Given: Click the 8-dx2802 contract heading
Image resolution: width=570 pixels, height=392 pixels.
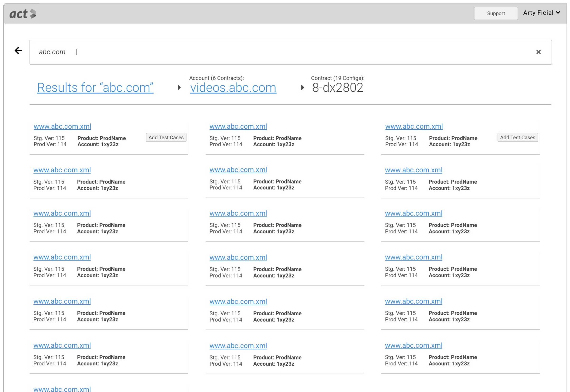Looking at the screenshot, I should [337, 88].
